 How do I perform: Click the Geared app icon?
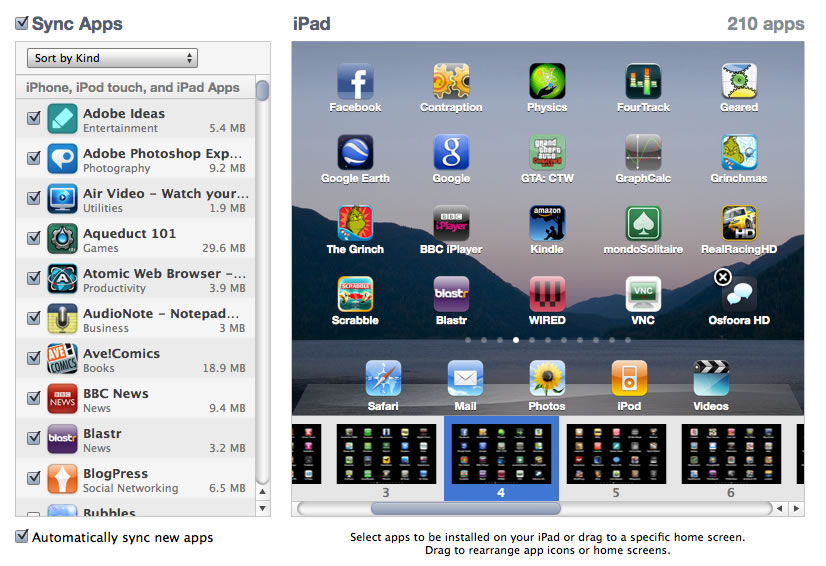tap(739, 81)
